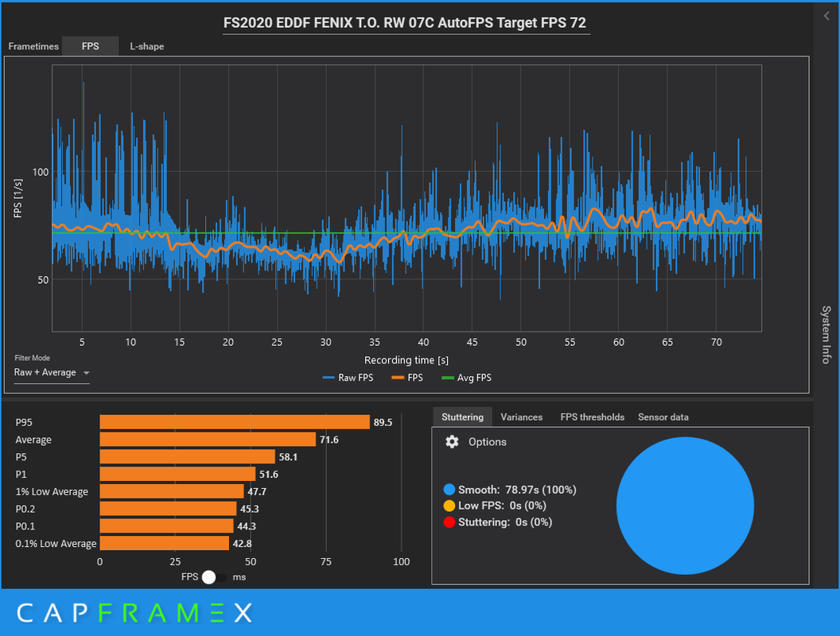Open the Options gear icon

point(452,442)
